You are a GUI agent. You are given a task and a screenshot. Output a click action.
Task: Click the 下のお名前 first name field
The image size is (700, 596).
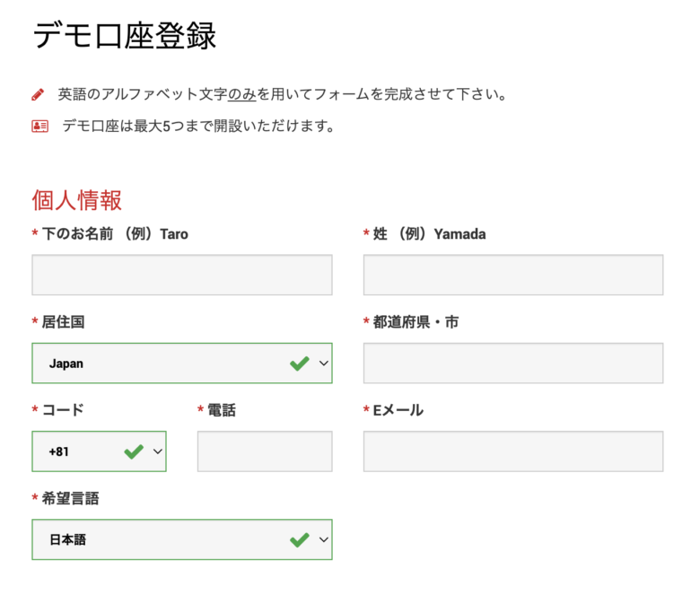pyautogui.click(x=182, y=275)
